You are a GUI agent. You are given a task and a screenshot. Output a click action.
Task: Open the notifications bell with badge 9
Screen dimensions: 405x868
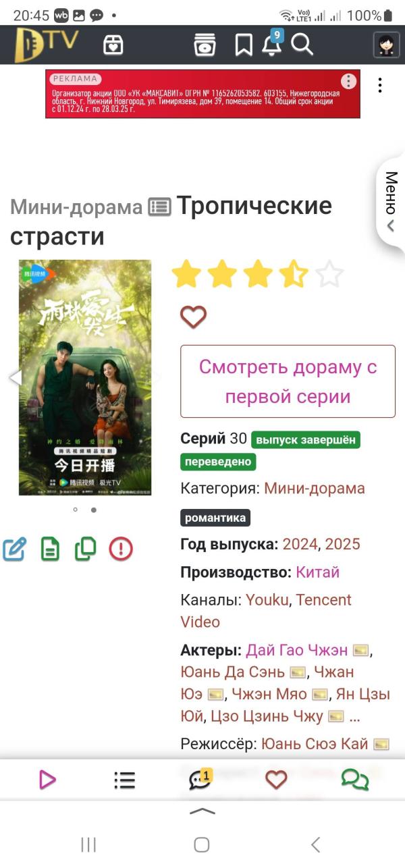(272, 44)
